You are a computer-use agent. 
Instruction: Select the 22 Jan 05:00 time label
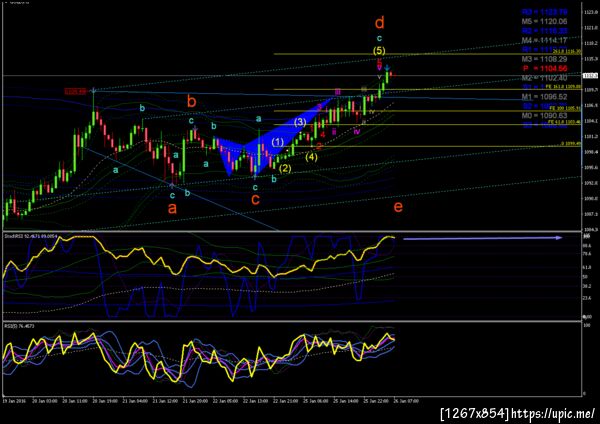coord(226,401)
